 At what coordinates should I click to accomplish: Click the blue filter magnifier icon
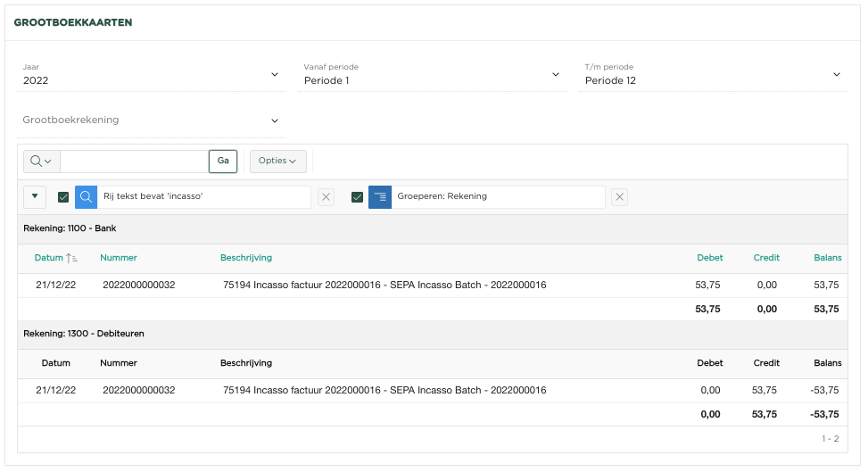(x=86, y=197)
